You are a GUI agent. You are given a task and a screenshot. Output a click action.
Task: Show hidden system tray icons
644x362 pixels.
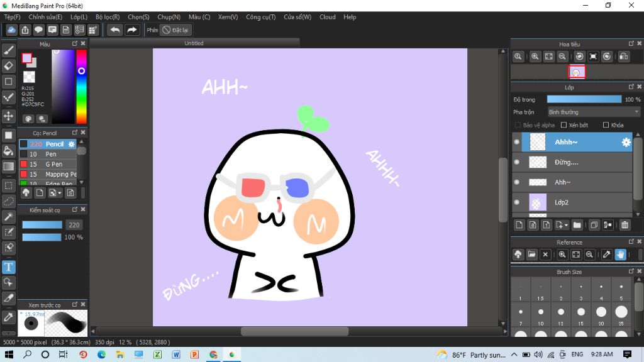pyautogui.click(x=514, y=354)
